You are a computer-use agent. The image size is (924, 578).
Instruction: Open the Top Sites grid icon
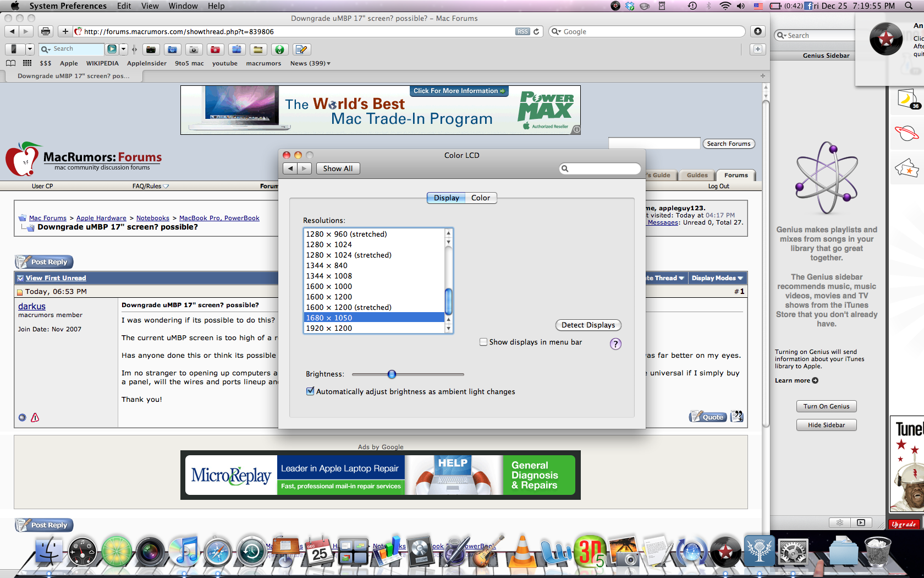click(x=27, y=63)
